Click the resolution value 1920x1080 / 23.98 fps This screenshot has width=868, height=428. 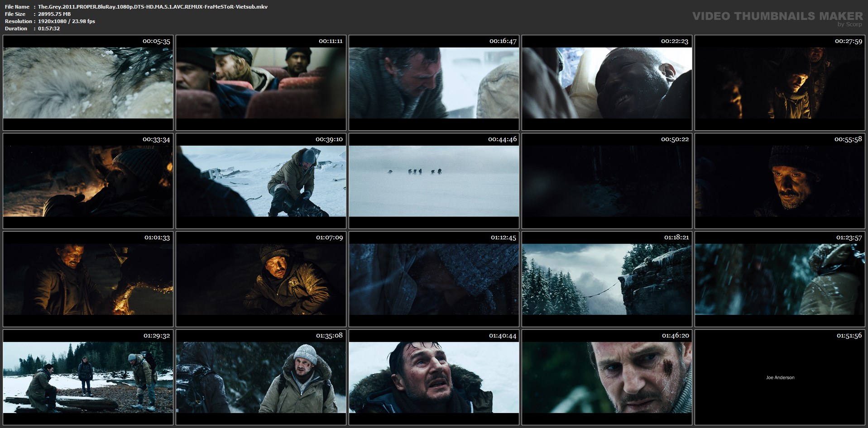tap(67, 21)
